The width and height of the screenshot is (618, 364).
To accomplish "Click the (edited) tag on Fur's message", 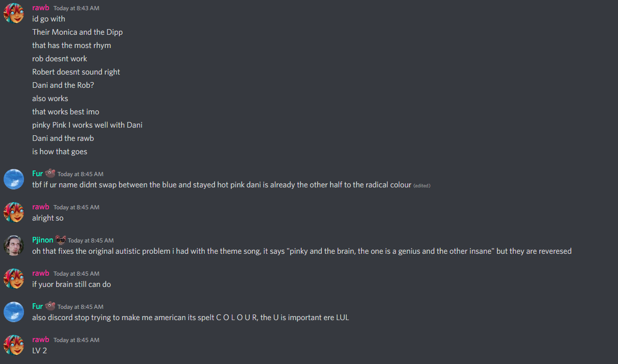I will click(422, 186).
